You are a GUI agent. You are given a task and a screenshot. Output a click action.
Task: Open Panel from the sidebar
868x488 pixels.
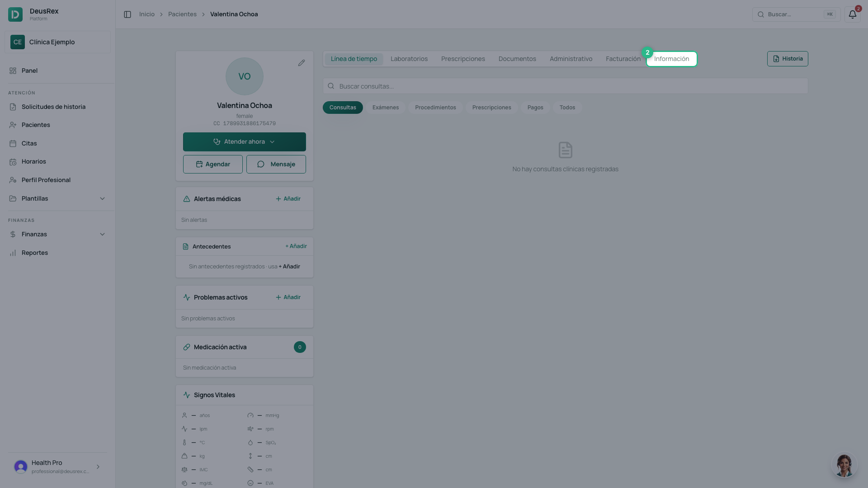point(57,70)
